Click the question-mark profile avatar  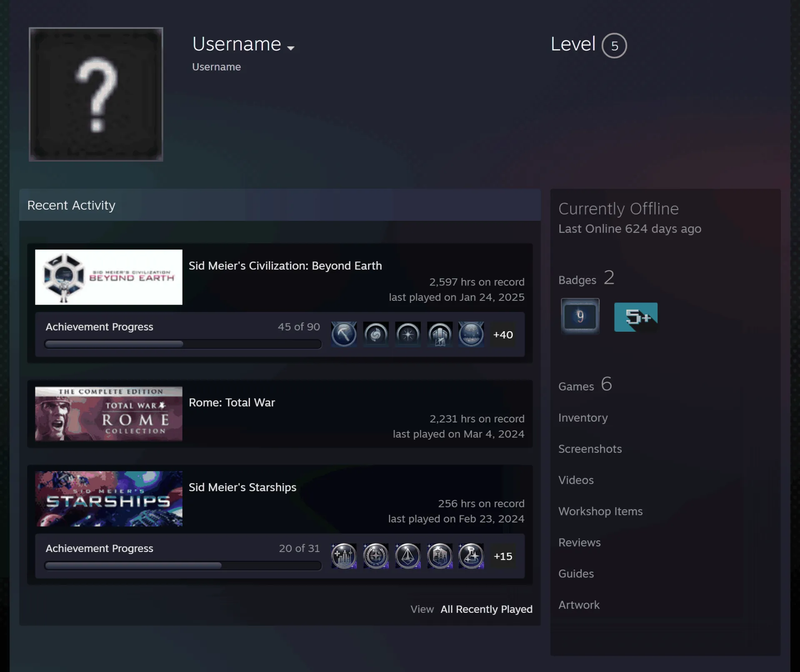[96, 95]
